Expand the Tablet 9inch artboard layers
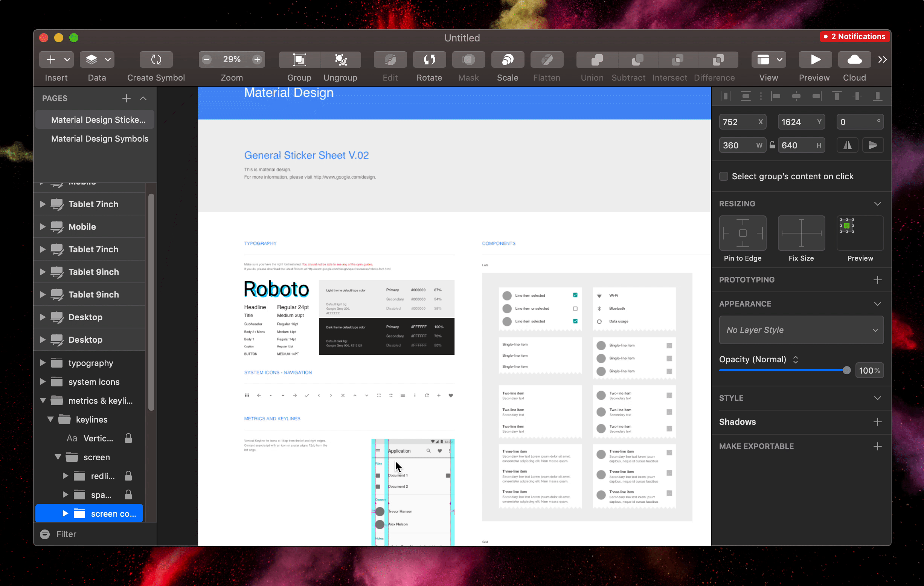 tap(43, 272)
